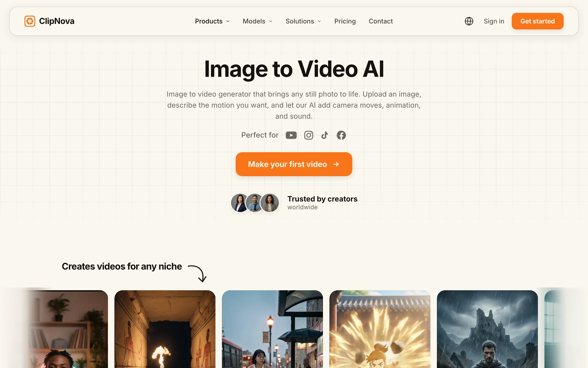The width and height of the screenshot is (588, 368).
Task: Click the Image to Video AI heading
Action: click(x=294, y=69)
